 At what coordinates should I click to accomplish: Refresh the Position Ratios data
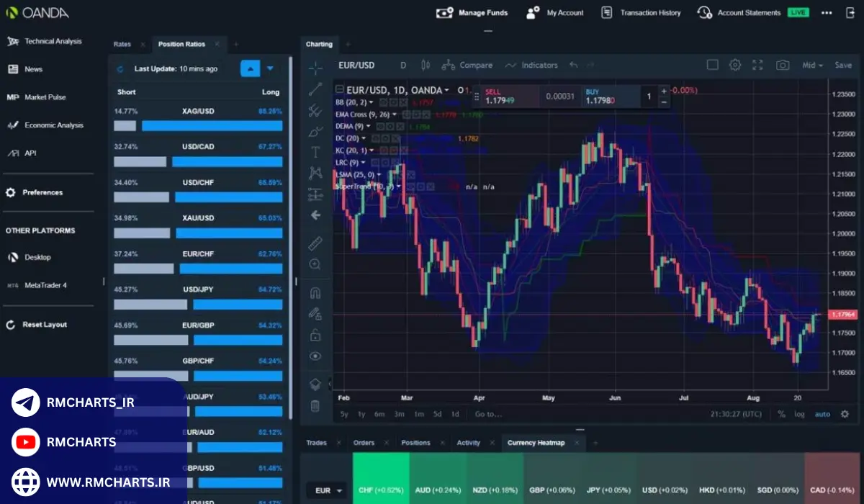[x=121, y=69]
